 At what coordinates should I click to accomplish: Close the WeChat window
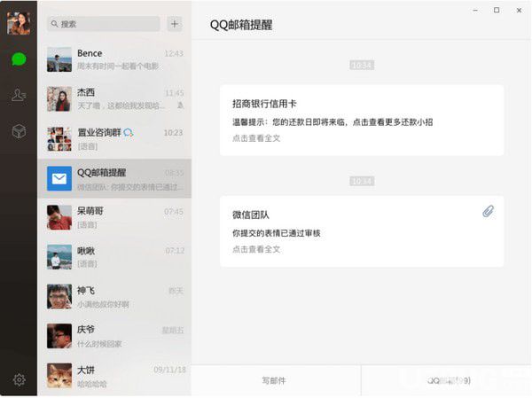(x=519, y=10)
